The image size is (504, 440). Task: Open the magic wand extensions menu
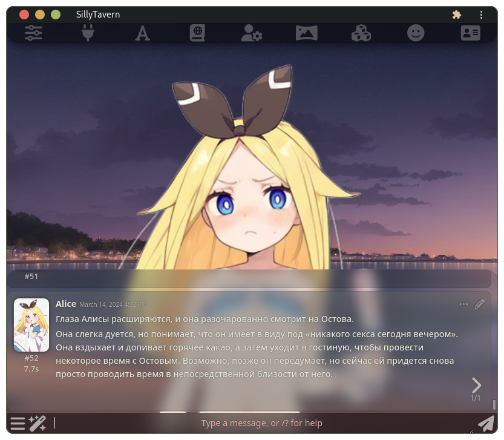pyautogui.click(x=38, y=423)
